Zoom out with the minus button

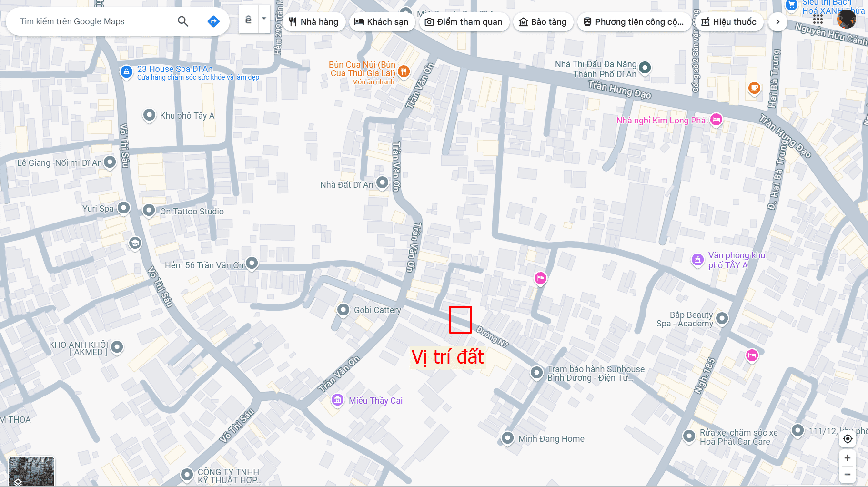848,474
